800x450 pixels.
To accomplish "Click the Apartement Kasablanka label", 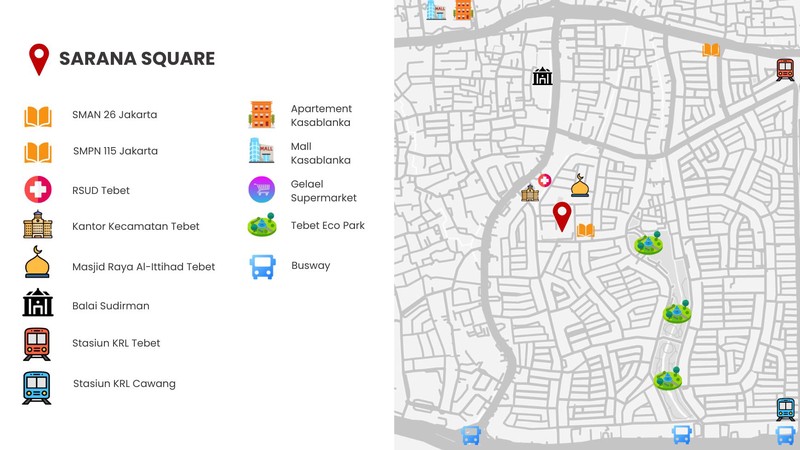I will click(x=321, y=115).
